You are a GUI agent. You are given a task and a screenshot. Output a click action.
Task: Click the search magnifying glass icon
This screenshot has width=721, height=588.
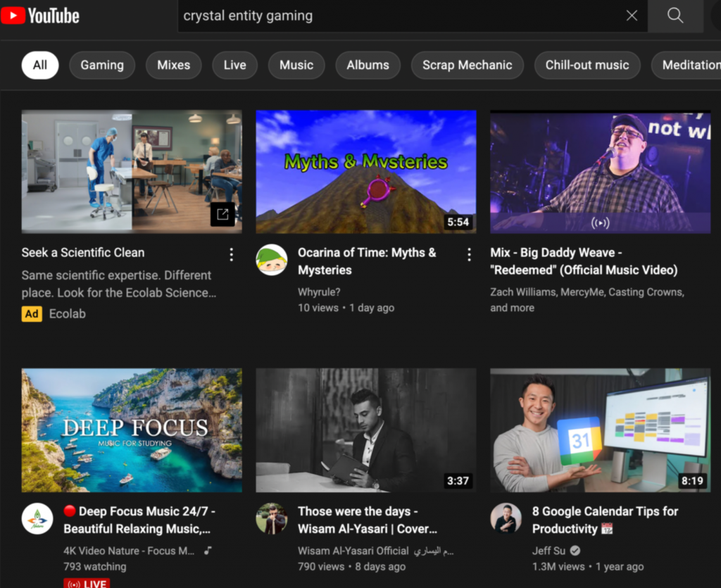click(x=675, y=15)
